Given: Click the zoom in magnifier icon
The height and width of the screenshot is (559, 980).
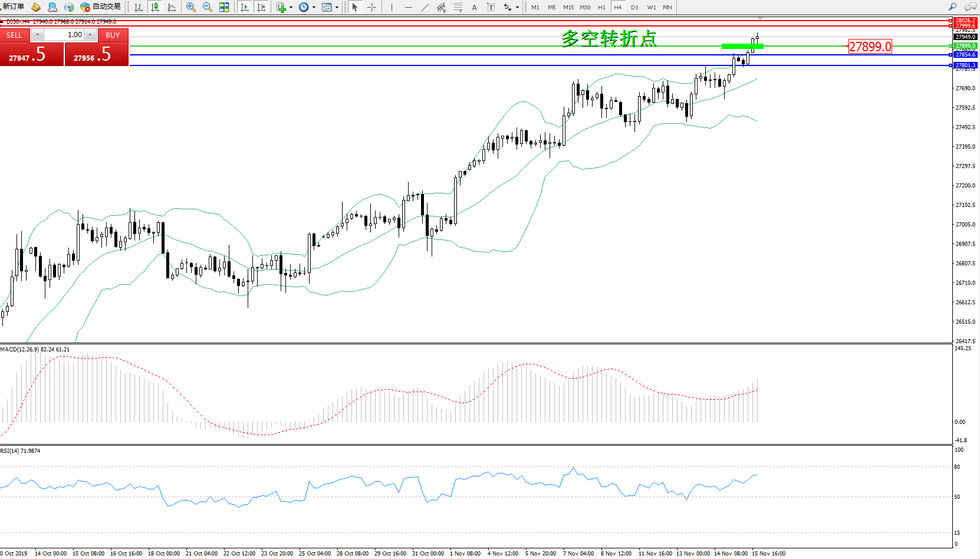Looking at the screenshot, I should tap(191, 7).
